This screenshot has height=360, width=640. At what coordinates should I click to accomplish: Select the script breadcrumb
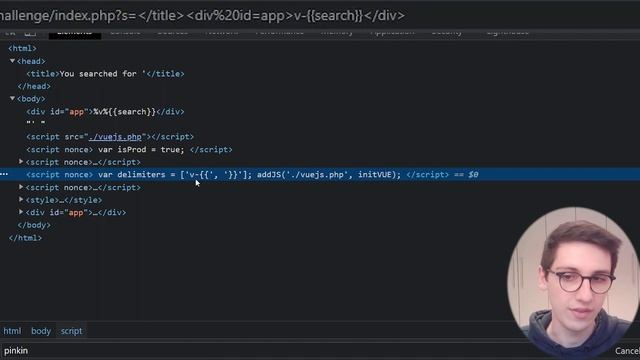click(x=71, y=331)
